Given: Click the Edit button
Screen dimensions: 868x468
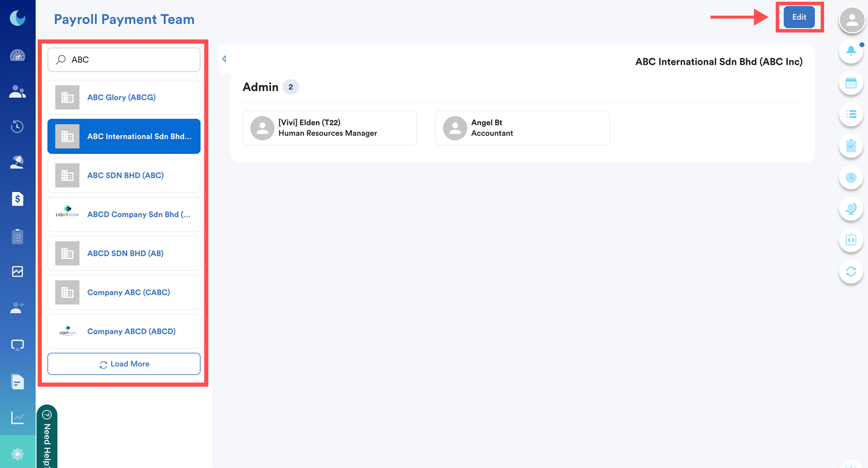Looking at the screenshot, I should pos(799,17).
